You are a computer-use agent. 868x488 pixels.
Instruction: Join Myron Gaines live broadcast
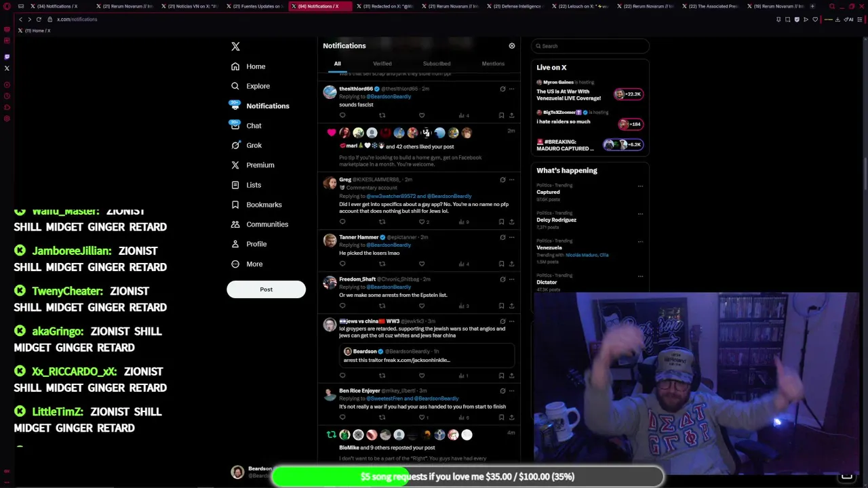(589, 90)
